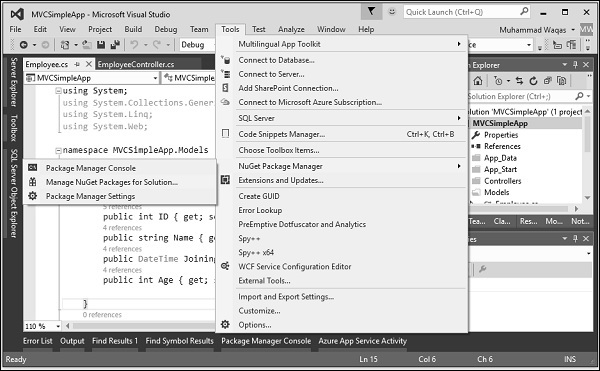Collapse the using directives region

point(59,91)
